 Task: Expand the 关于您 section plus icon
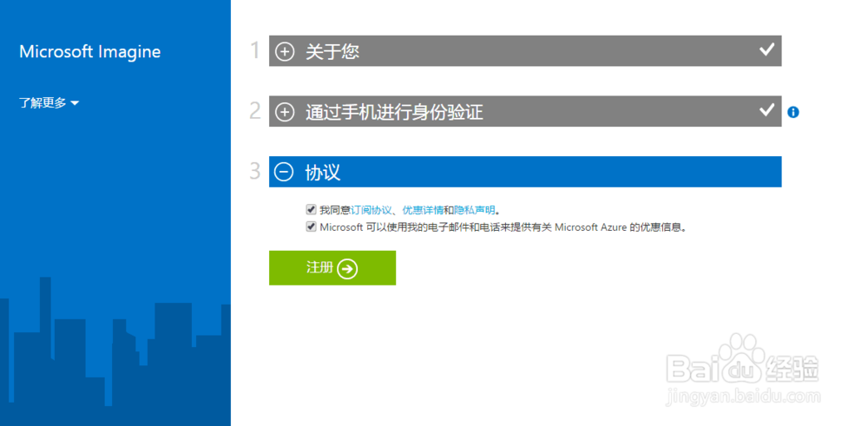pyautogui.click(x=285, y=52)
